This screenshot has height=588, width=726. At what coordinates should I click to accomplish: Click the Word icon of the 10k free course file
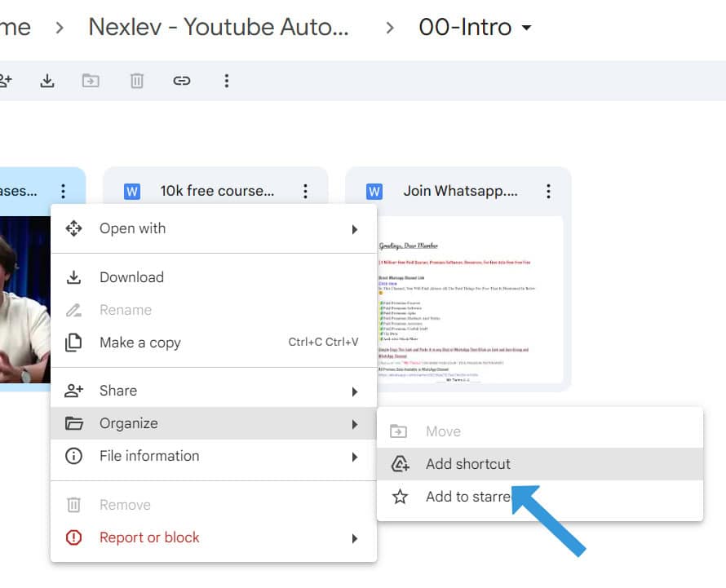tap(132, 191)
